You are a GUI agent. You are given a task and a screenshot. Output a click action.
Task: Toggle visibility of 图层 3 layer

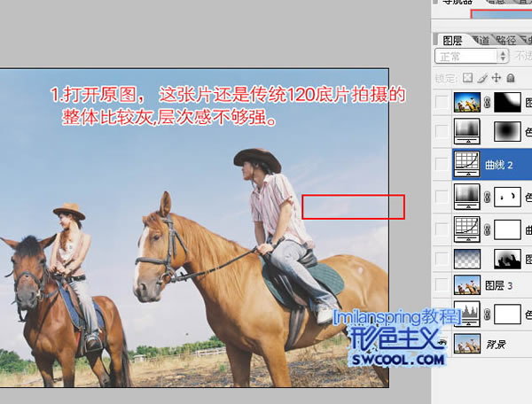coord(442,285)
